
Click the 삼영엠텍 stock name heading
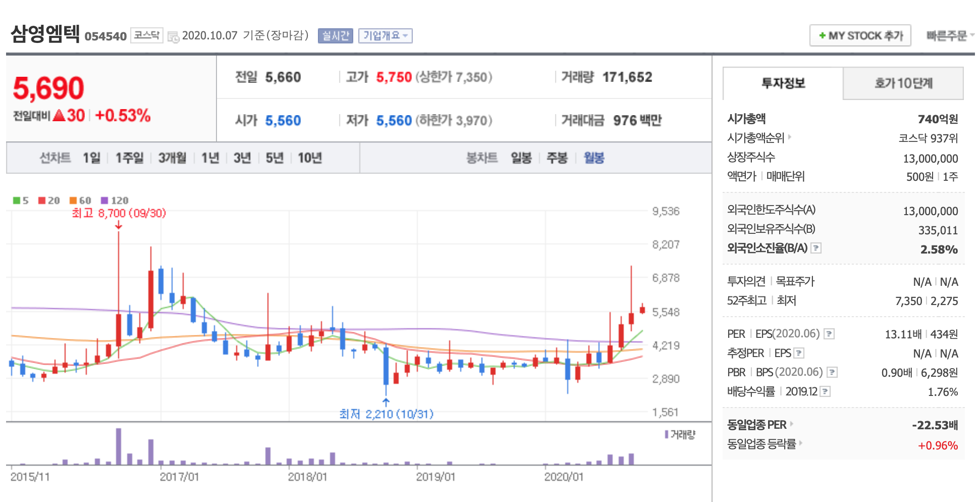coord(45,34)
